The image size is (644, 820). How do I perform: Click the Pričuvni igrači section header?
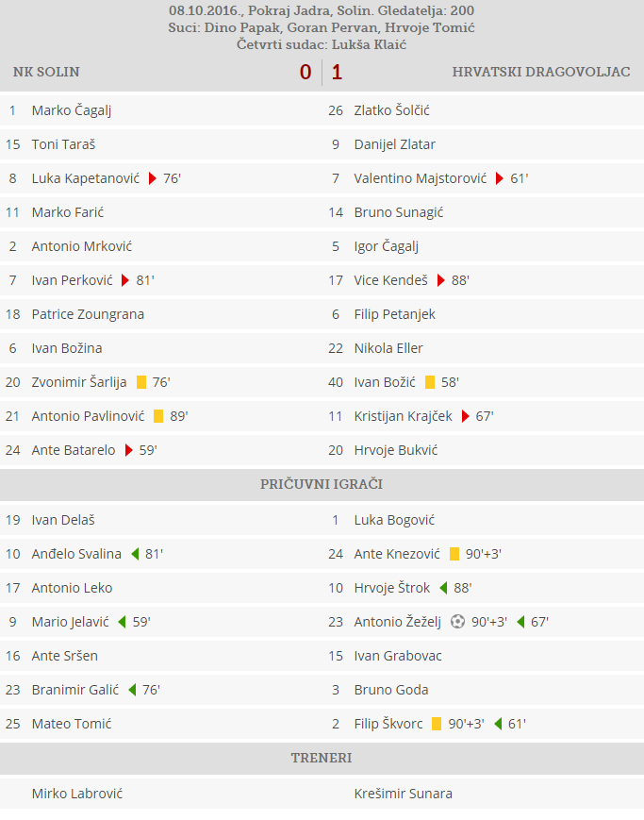322,484
